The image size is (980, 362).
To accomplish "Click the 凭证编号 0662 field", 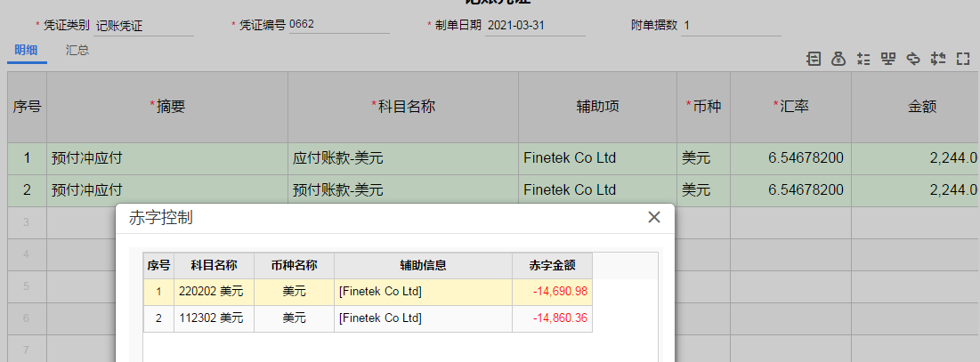I will pos(338,25).
